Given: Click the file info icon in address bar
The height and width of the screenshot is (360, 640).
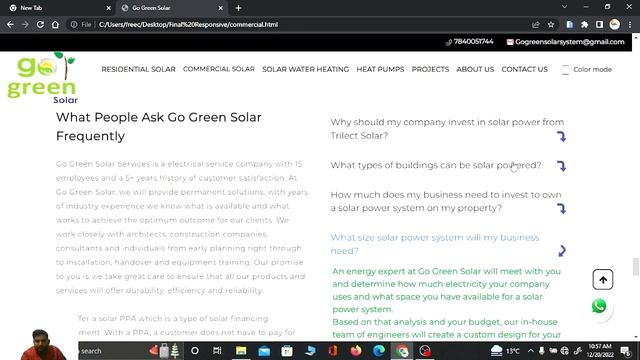Looking at the screenshot, I should (x=74, y=24).
